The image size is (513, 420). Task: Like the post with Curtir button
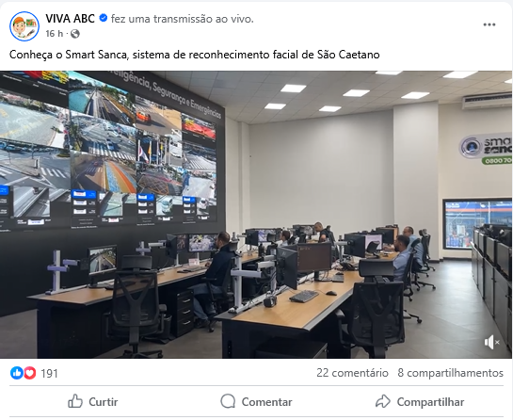(x=93, y=402)
